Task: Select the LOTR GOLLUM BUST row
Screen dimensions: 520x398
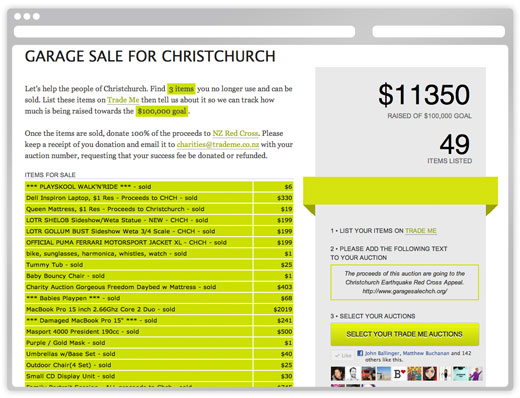Action: coord(159,231)
